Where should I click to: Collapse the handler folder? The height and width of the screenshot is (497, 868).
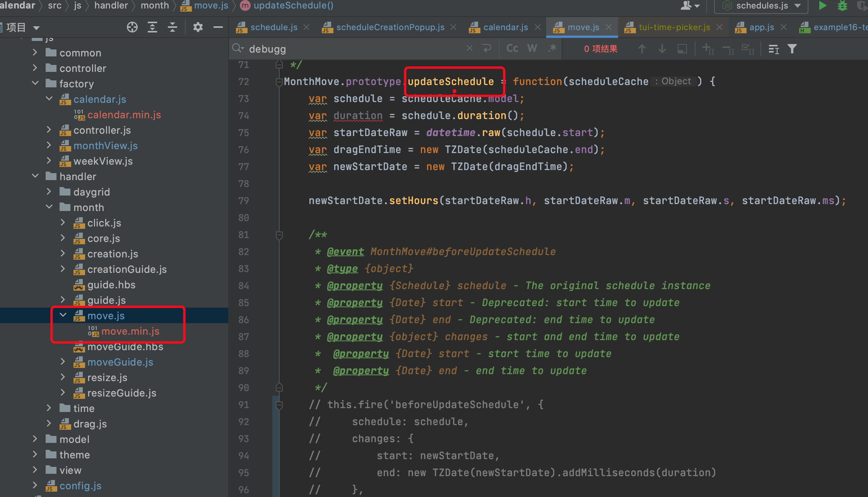(35, 176)
